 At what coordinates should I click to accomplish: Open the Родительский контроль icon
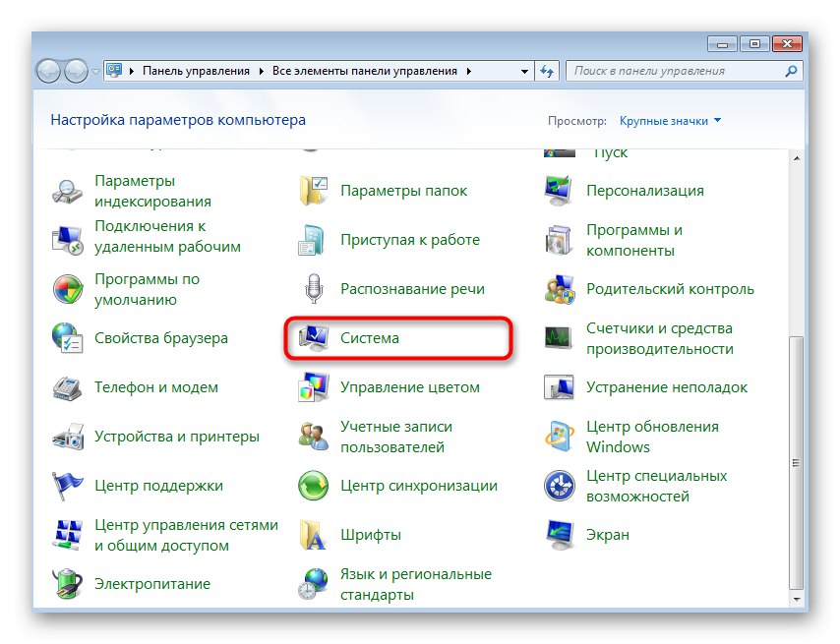coord(560,289)
